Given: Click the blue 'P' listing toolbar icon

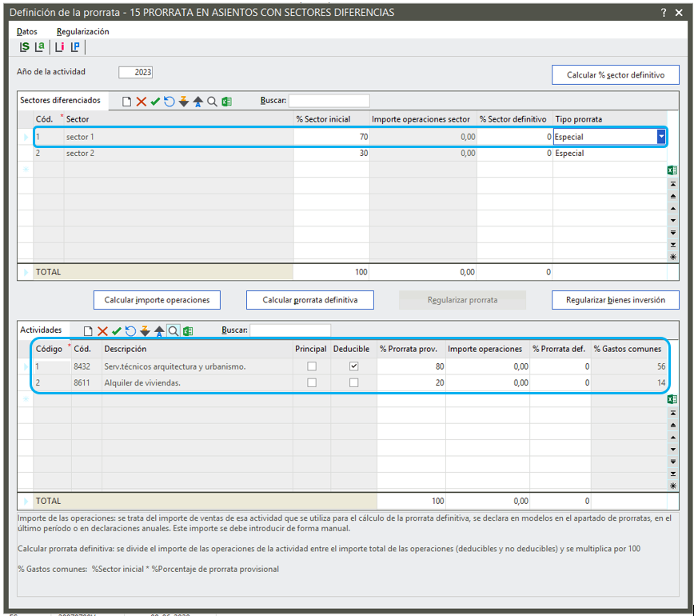Looking at the screenshot, I should [x=75, y=47].
